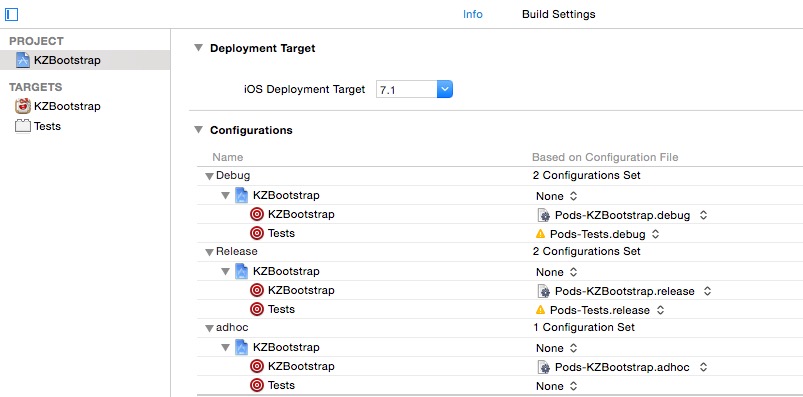Click the TARGETS section heading
The image size is (803, 397).
35,87
